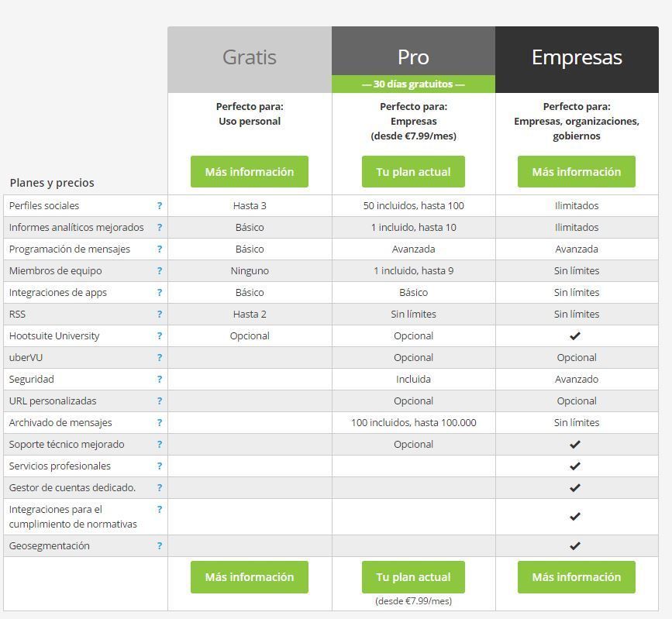
Task: Click the Geosegmentación help icon
Action: click(x=160, y=545)
